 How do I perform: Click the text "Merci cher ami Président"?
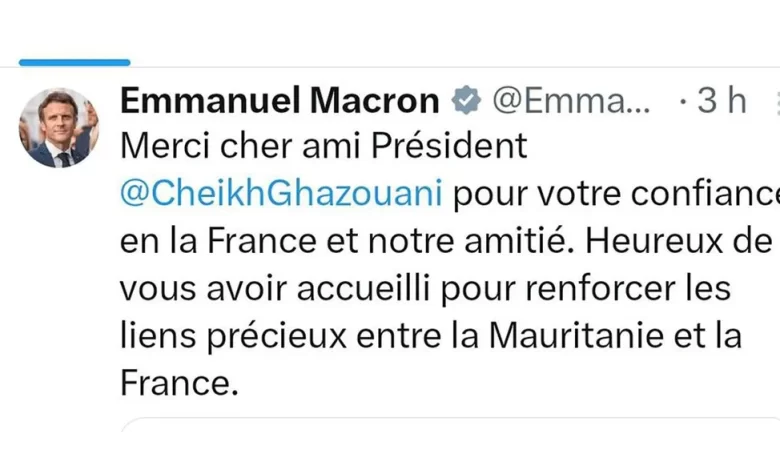click(x=322, y=147)
